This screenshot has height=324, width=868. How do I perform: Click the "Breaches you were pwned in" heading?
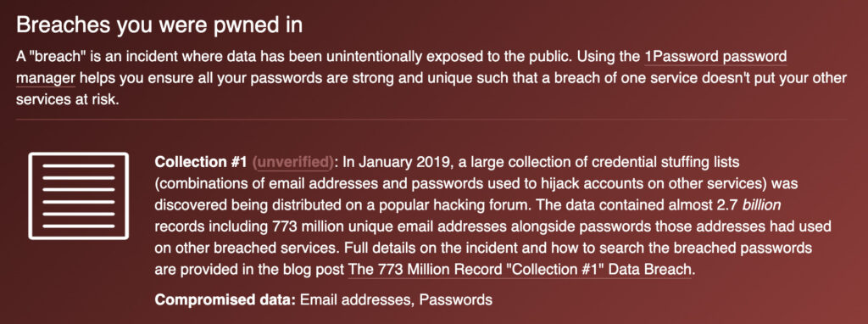coord(159,25)
